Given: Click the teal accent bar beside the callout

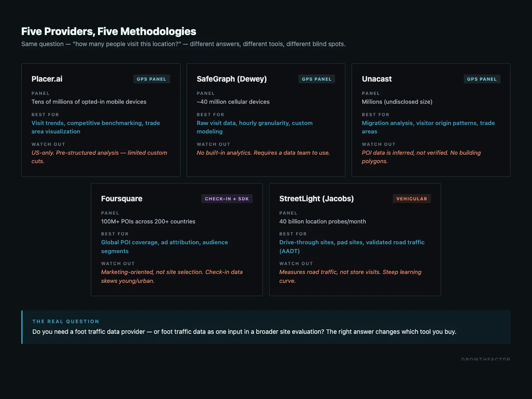Looking at the screenshot, I should (22, 327).
